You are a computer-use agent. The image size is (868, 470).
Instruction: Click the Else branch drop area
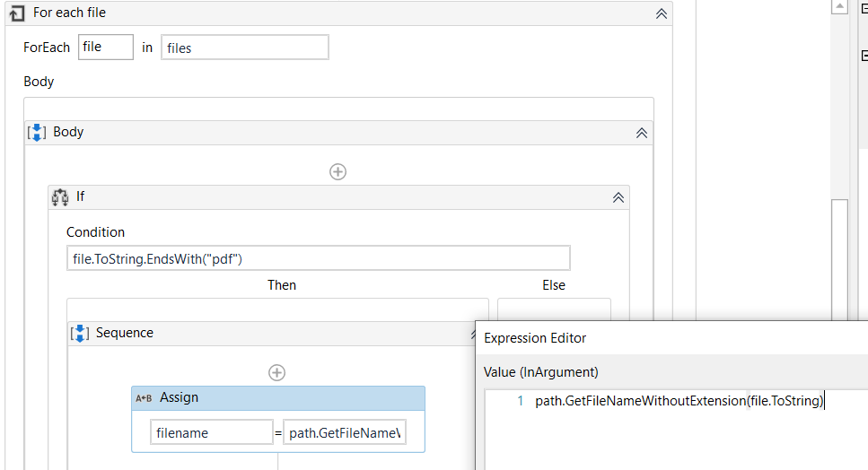click(554, 309)
